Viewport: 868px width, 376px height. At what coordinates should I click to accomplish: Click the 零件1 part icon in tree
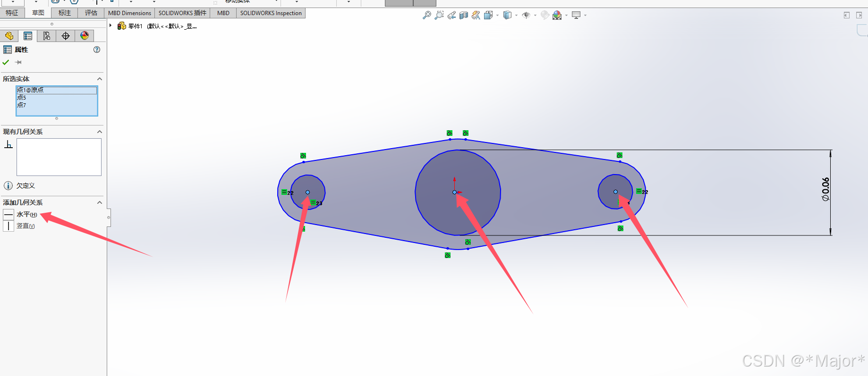pyautogui.click(x=122, y=26)
